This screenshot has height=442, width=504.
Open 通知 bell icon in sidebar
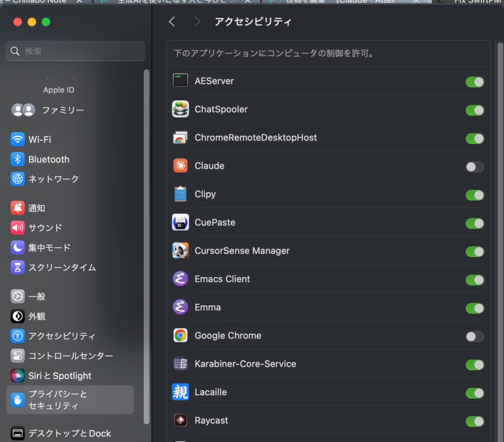point(18,208)
